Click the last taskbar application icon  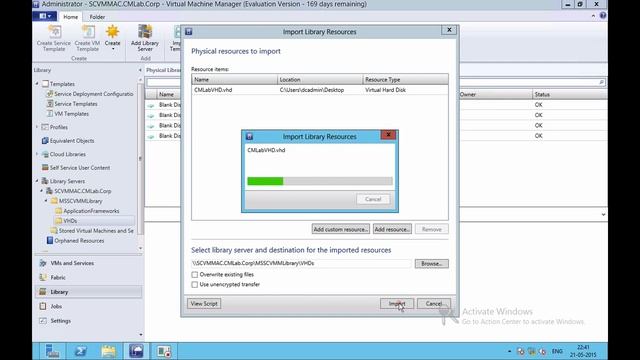[x=164, y=351]
